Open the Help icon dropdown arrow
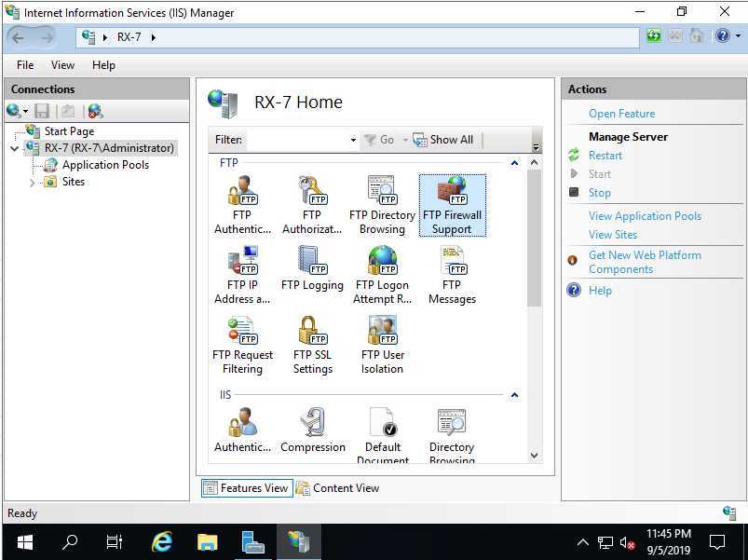This screenshot has height=560, width=748. click(x=738, y=35)
